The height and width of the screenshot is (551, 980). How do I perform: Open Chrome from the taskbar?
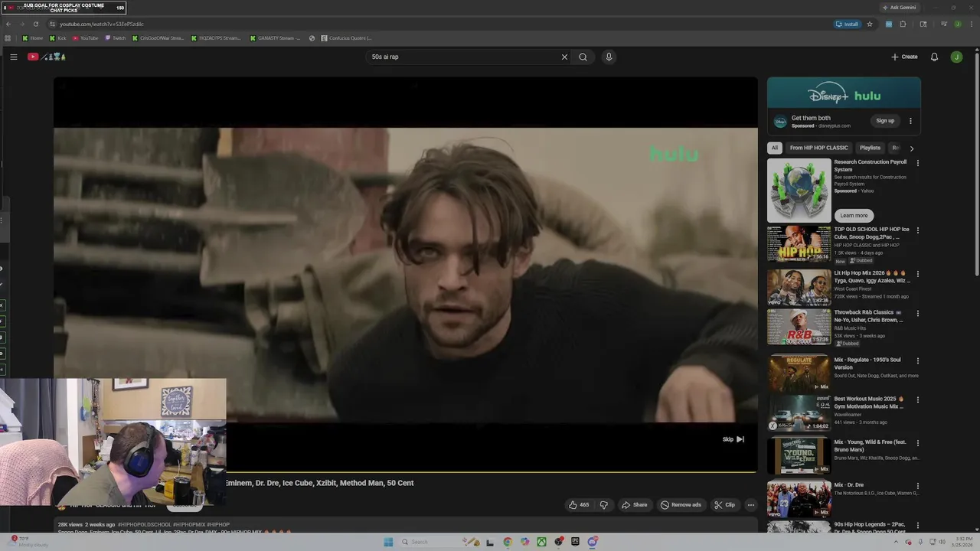coord(508,542)
